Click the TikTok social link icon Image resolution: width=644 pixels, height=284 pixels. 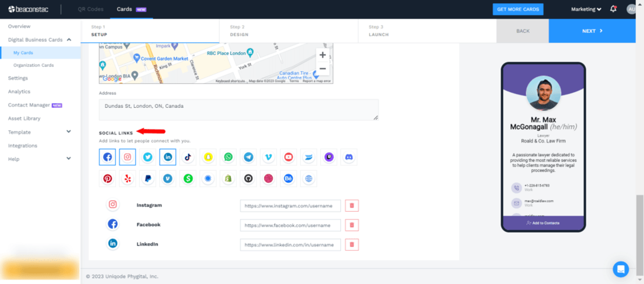pos(188,157)
